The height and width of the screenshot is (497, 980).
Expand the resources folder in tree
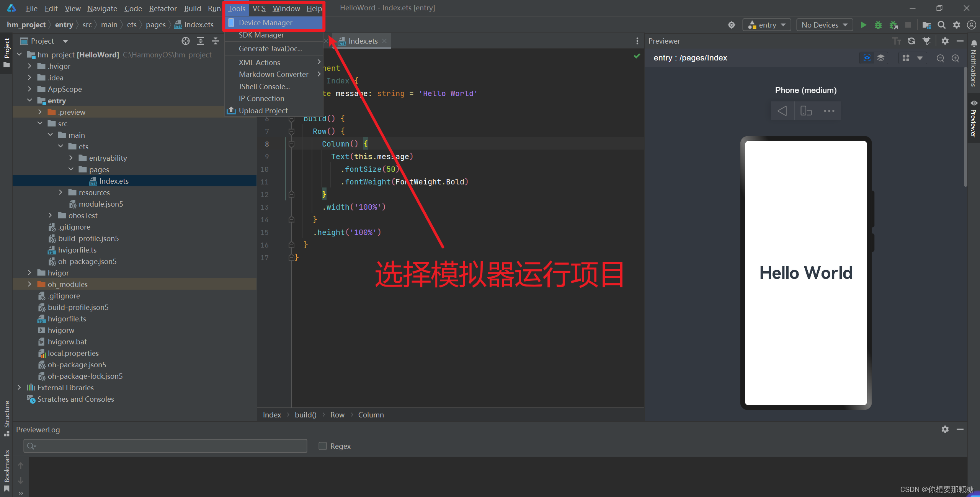[60, 192]
